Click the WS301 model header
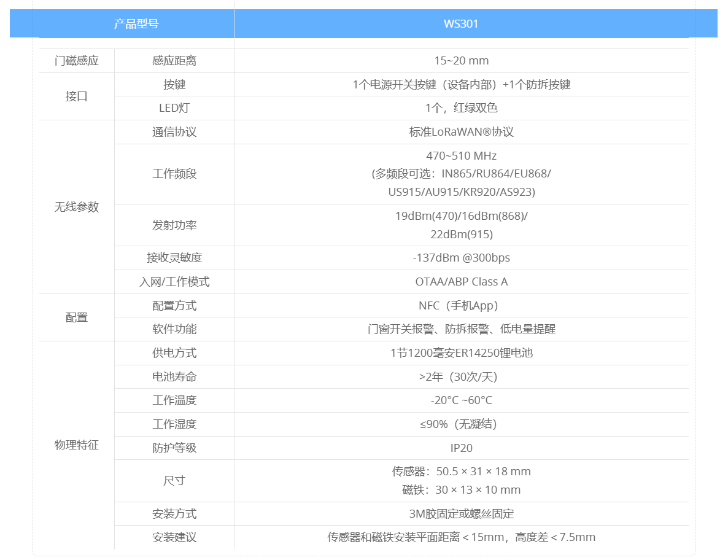The height and width of the screenshot is (560, 728). pos(461,24)
